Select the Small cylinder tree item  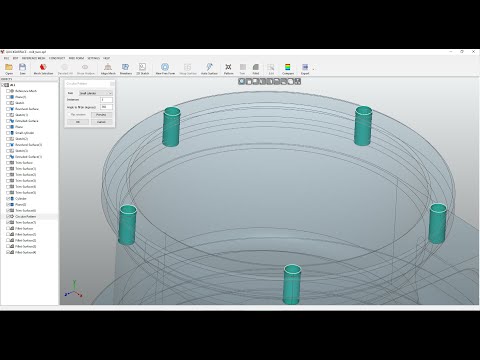tap(25, 133)
